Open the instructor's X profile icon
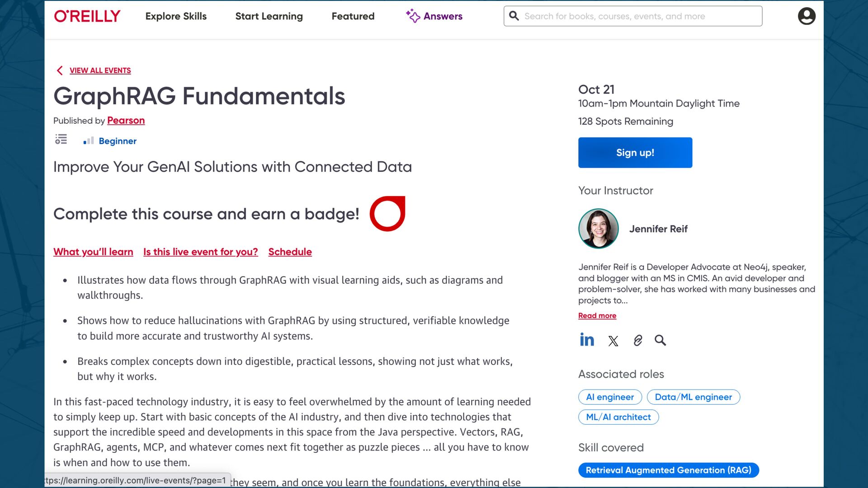The height and width of the screenshot is (488, 868). point(613,341)
